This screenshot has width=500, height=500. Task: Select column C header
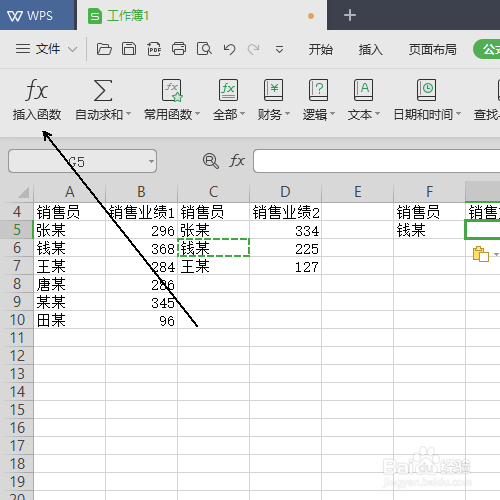click(213, 192)
